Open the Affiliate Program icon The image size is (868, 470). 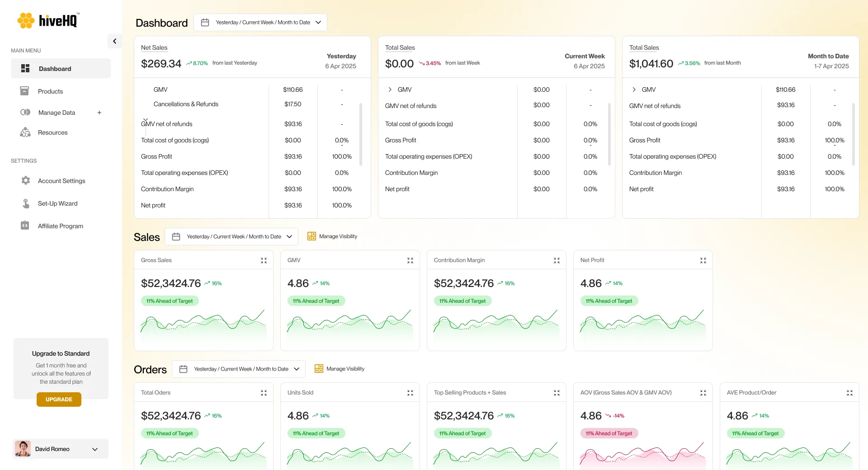pyautogui.click(x=26, y=226)
